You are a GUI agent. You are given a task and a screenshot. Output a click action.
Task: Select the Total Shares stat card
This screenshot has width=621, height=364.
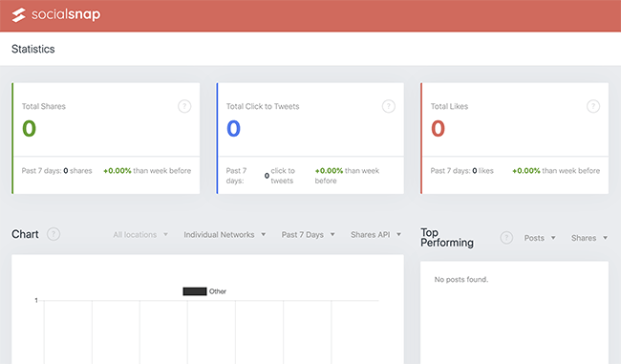pyautogui.click(x=106, y=139)
